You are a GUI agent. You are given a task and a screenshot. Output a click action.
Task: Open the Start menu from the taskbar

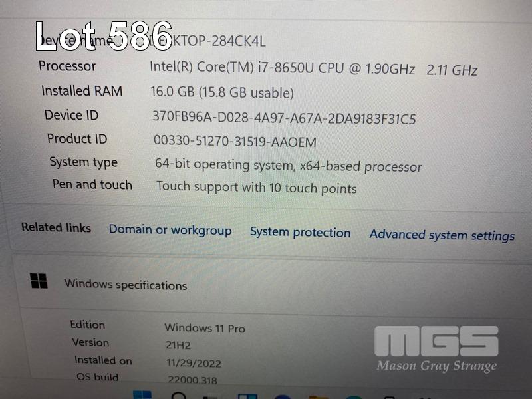click(142, 395)
